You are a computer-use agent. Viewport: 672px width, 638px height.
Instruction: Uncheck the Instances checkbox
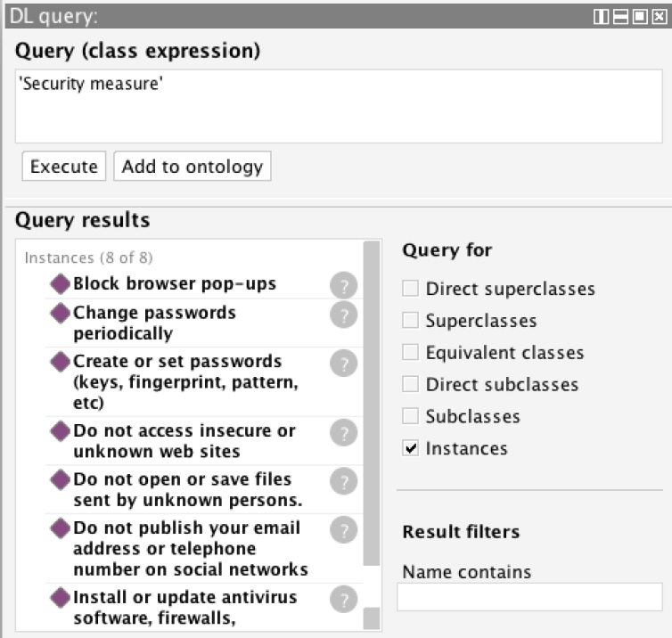[x=410, y=448]
